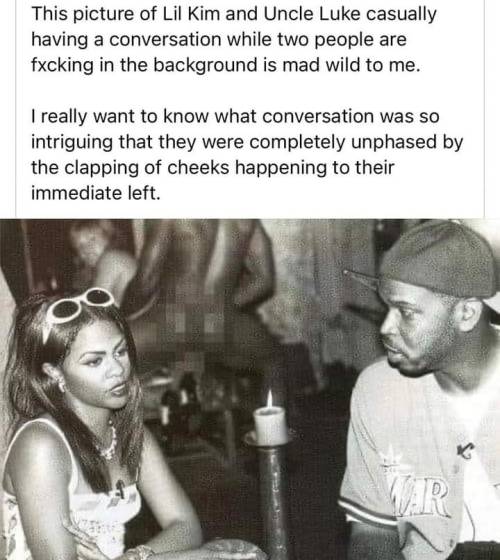
Task: Click the word 'conversation' in second paragraph
Action: 319,116
